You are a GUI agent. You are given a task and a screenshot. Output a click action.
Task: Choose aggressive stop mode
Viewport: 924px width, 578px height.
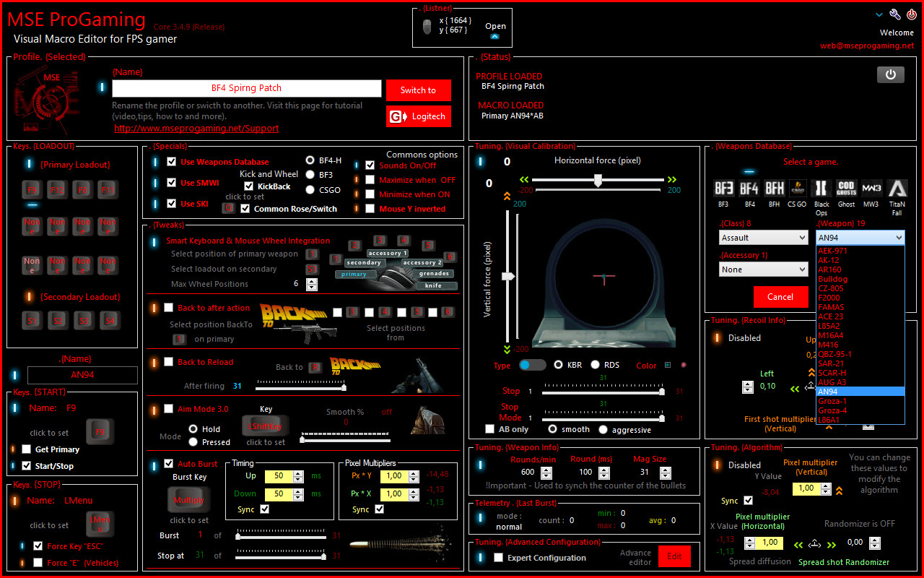tap(603, 429)
